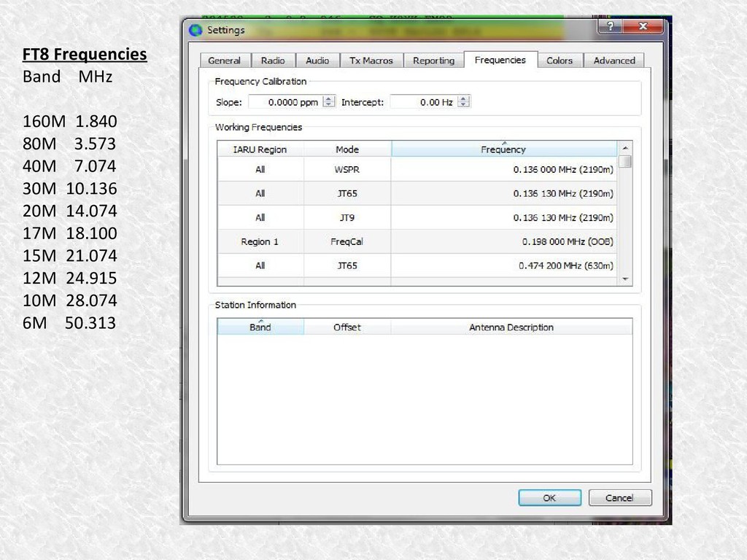747x560 pixels.
Task: Select the Tx Macros tab
Action: point(371,61)
